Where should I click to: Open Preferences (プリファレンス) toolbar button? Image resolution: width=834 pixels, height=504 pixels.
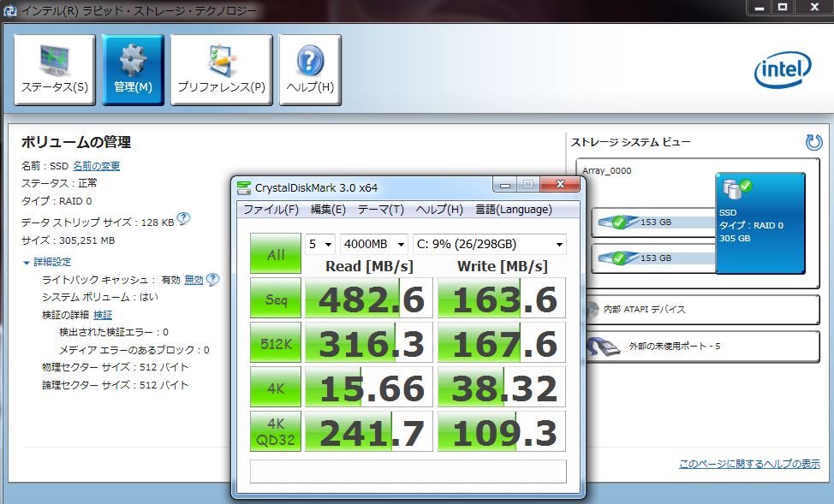pos(221,70)
